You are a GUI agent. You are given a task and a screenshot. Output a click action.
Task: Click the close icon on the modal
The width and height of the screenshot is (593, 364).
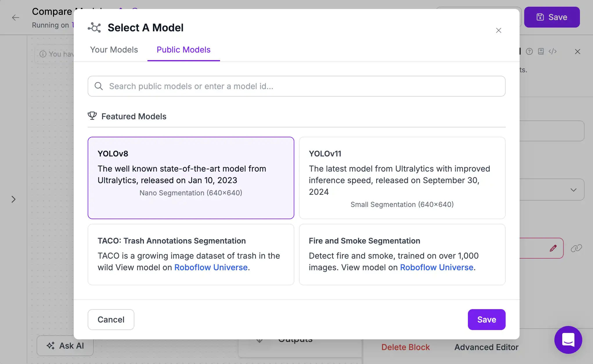click(x=499, y=30)
